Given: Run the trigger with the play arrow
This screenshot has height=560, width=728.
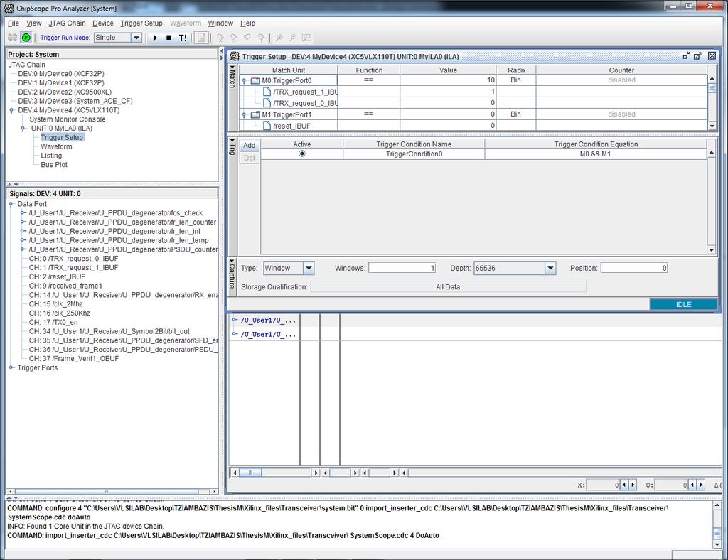Looking at the screenshot, I should pos(155,38).
